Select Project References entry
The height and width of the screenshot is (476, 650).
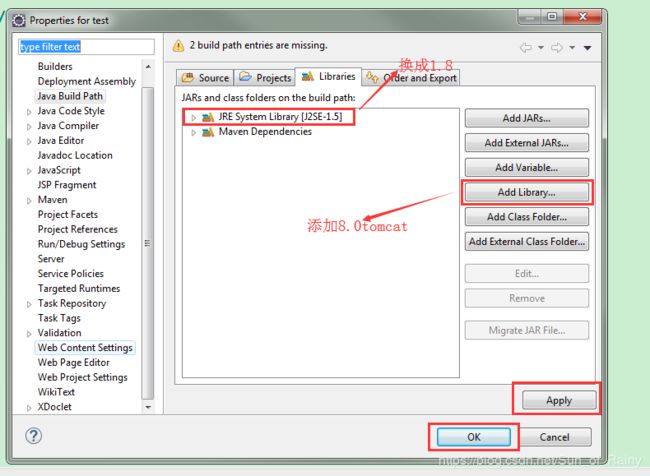click(x=78, y=229)
